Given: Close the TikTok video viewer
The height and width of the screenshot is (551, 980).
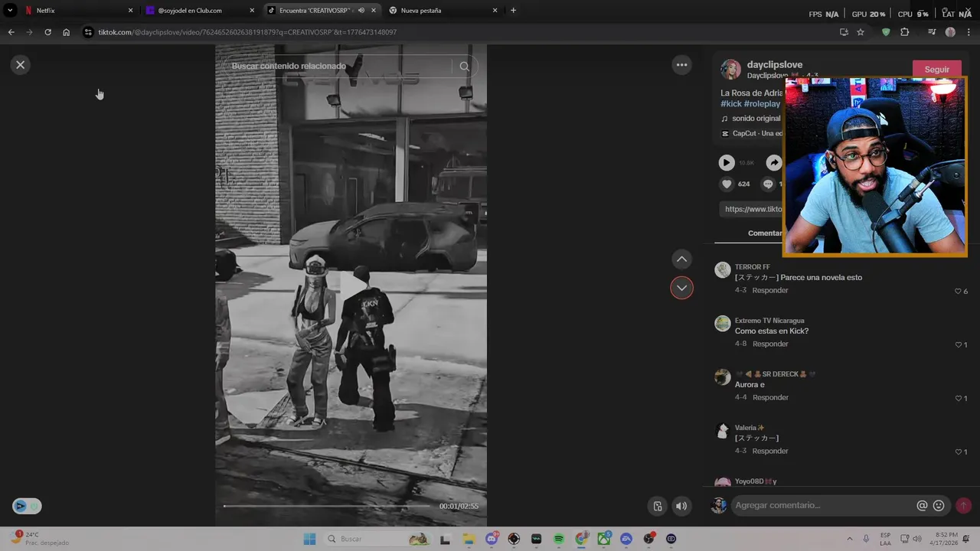Looking at the screenshot, I should [21, 65].
